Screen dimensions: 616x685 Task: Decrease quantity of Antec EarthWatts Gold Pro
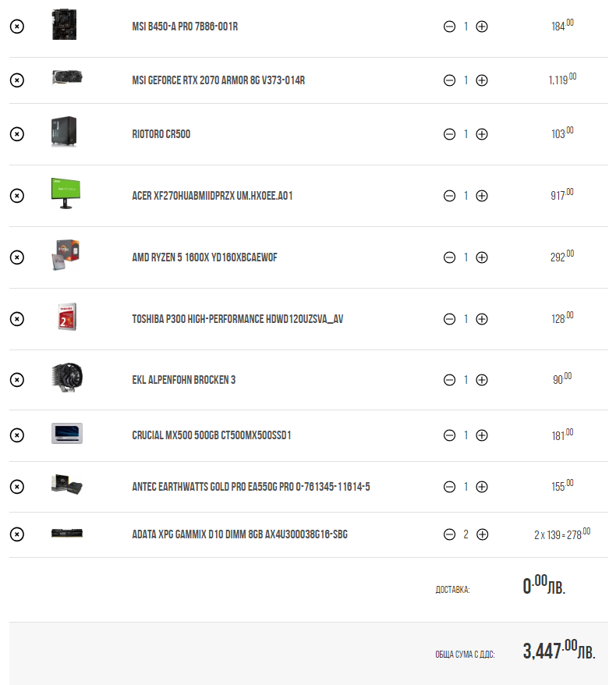pos(449,487)
